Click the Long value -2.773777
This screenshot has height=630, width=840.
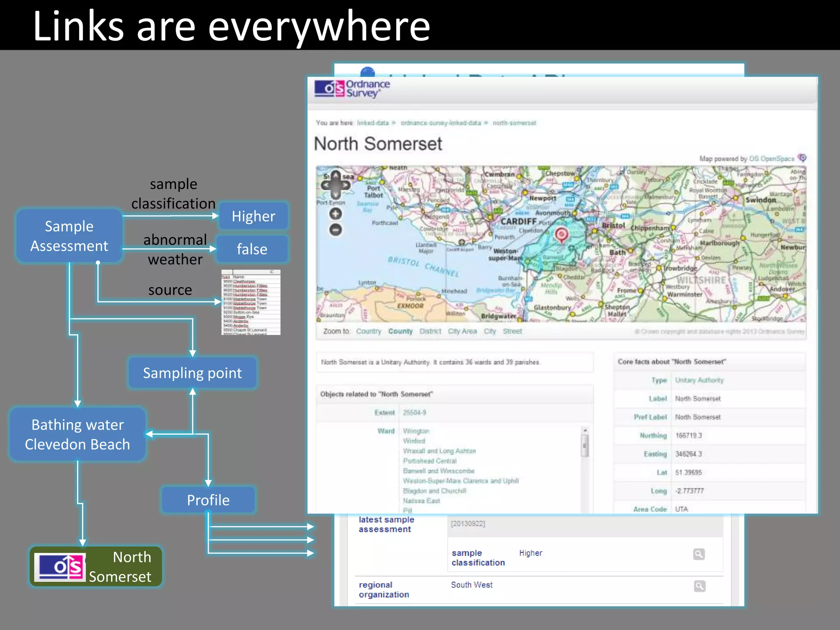click(689, 491)
